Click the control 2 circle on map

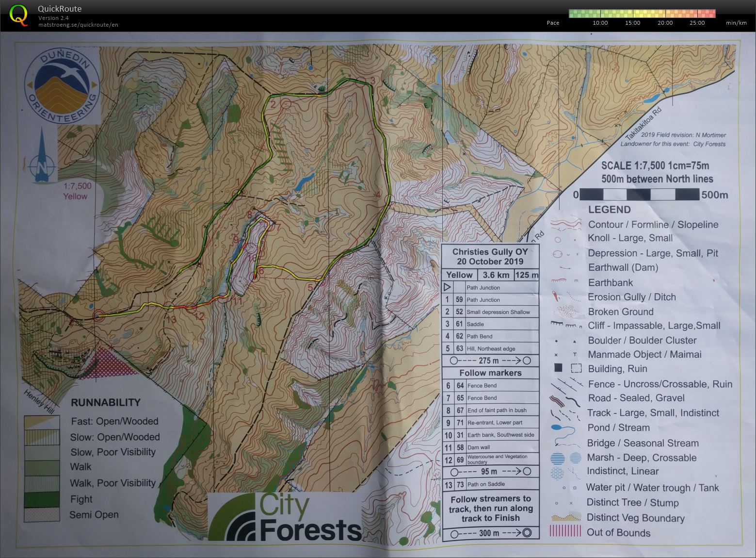click(286, 104)
